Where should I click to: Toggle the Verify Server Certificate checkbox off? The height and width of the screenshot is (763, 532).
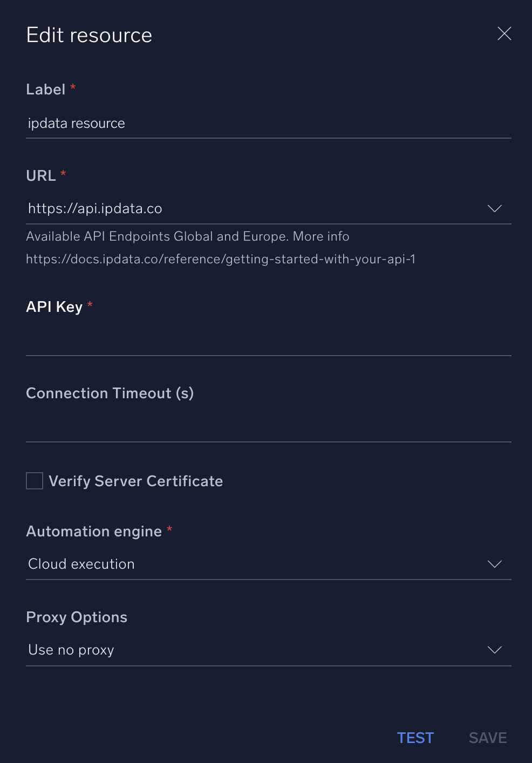point(34,480)
